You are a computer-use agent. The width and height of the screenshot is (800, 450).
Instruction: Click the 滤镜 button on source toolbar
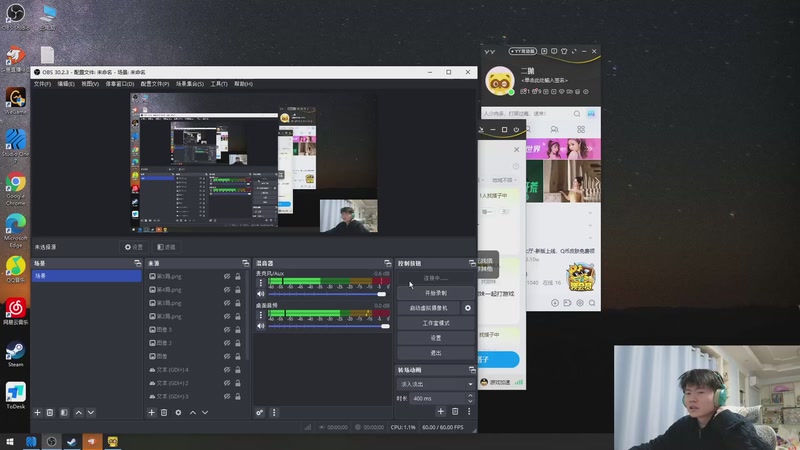tap(166, 247)
